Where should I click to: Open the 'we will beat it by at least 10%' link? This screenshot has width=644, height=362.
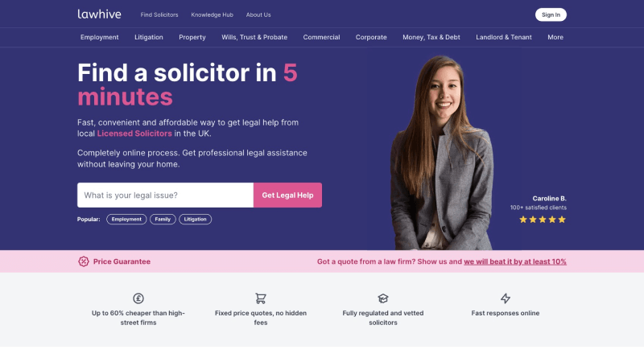point(515,261)
